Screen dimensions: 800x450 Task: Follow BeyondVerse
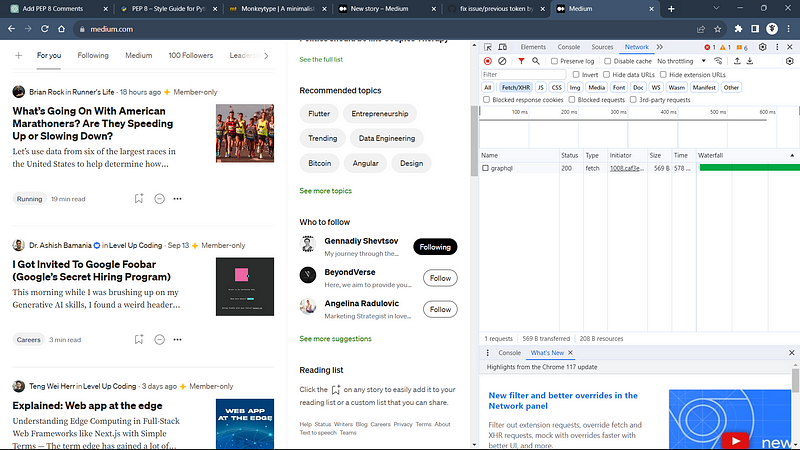[440, 278]
